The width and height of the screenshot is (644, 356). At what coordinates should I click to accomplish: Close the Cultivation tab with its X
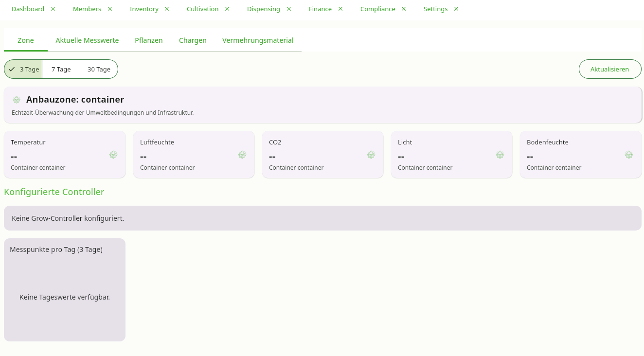click(x=227, y=9)
